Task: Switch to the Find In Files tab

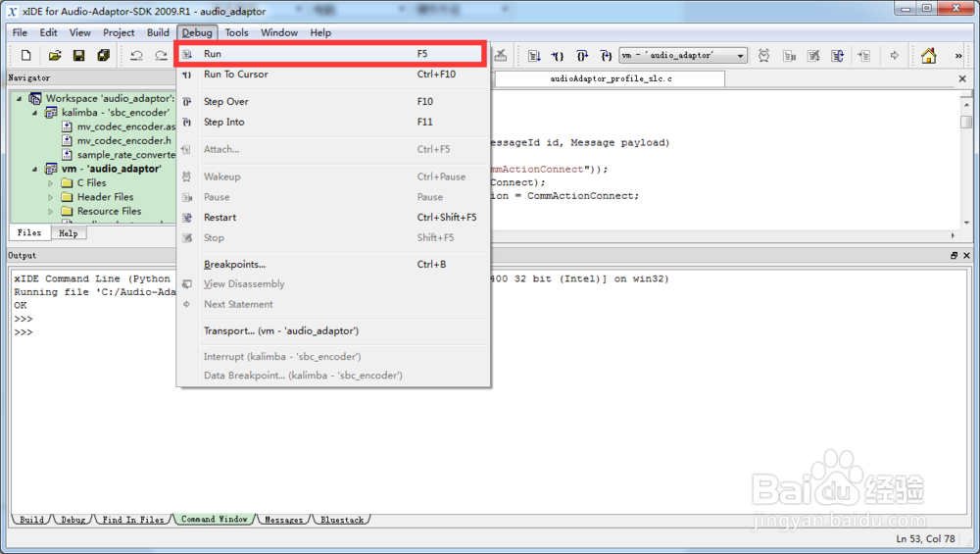Action: click(x=133, y=520)
